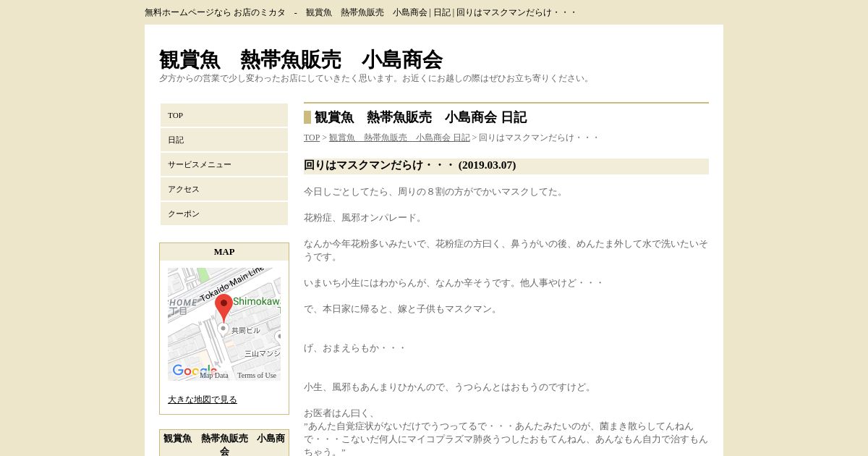
Task: Click the shop tagline about evening hours
Action: pyautogui.click(x=376, y=78)
